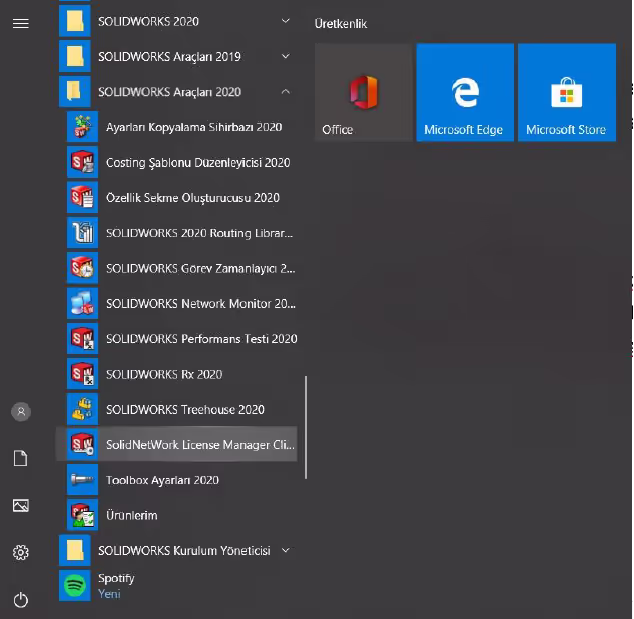Open SolidNetWork License Manager Client label
The width and height of the screenshot is (634, 619).
point(200,445)
